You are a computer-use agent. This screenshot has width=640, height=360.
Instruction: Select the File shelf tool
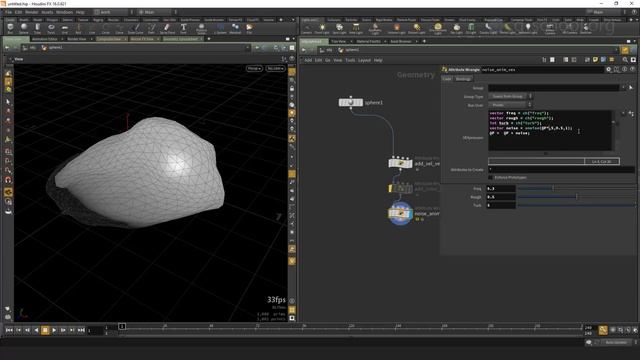coord(249,29)
